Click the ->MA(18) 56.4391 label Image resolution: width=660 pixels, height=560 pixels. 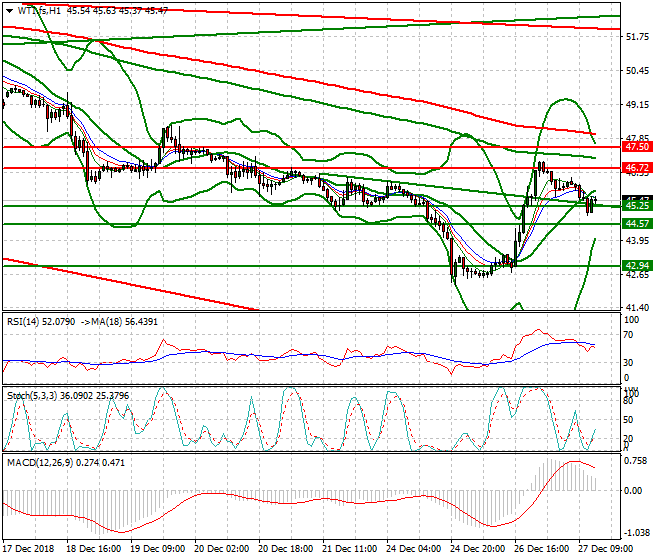[119, 322]
